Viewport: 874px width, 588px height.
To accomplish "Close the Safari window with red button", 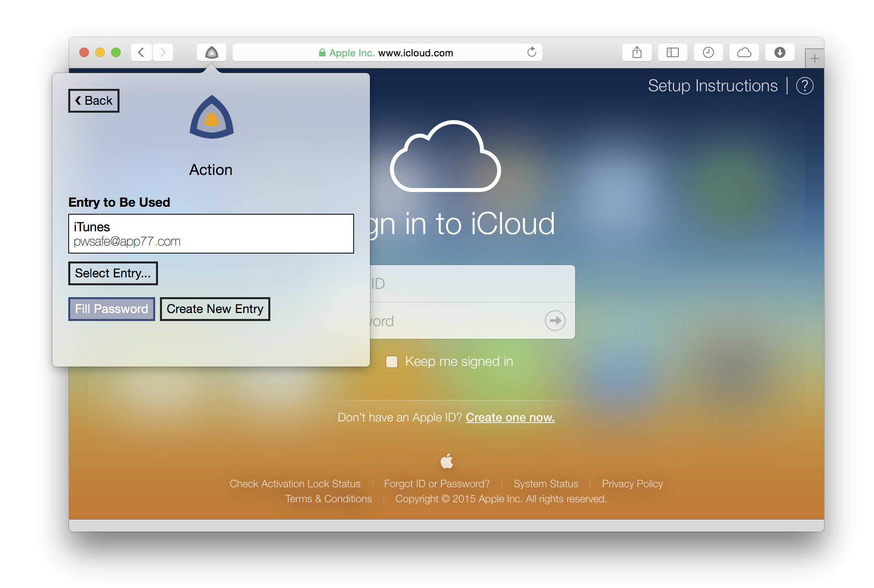I will 84,52.
